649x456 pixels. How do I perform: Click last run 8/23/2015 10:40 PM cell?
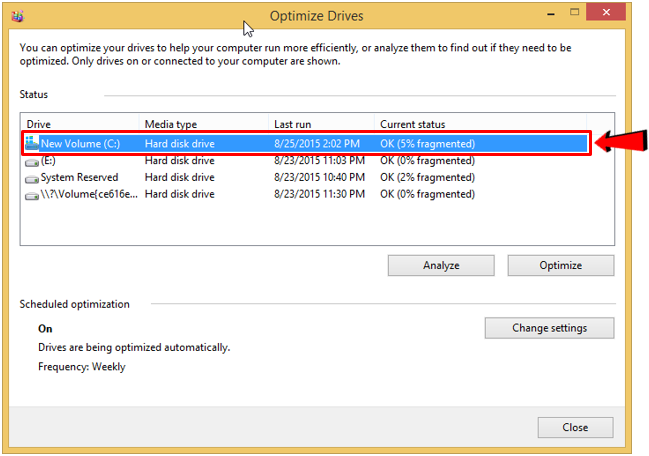point(319,177)
